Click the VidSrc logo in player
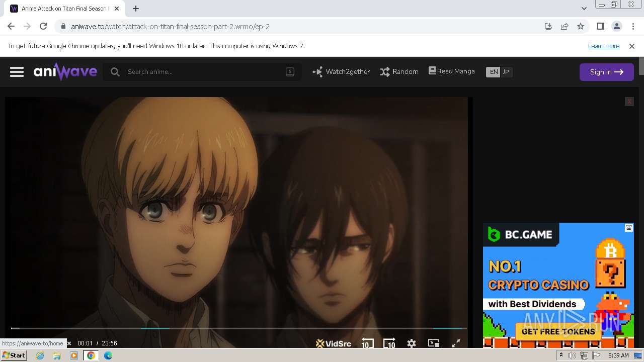 (x=333, y=343)
